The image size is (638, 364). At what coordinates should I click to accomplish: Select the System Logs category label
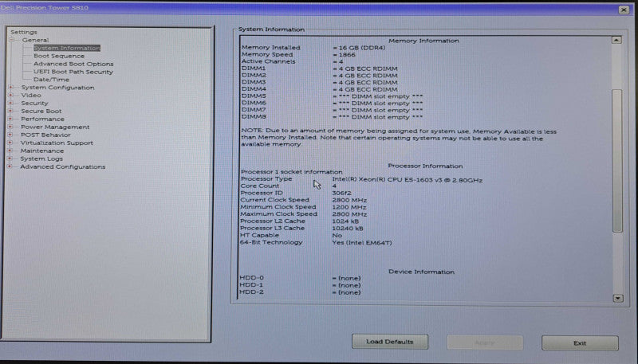pyautogui.click(x=41, y=159)
